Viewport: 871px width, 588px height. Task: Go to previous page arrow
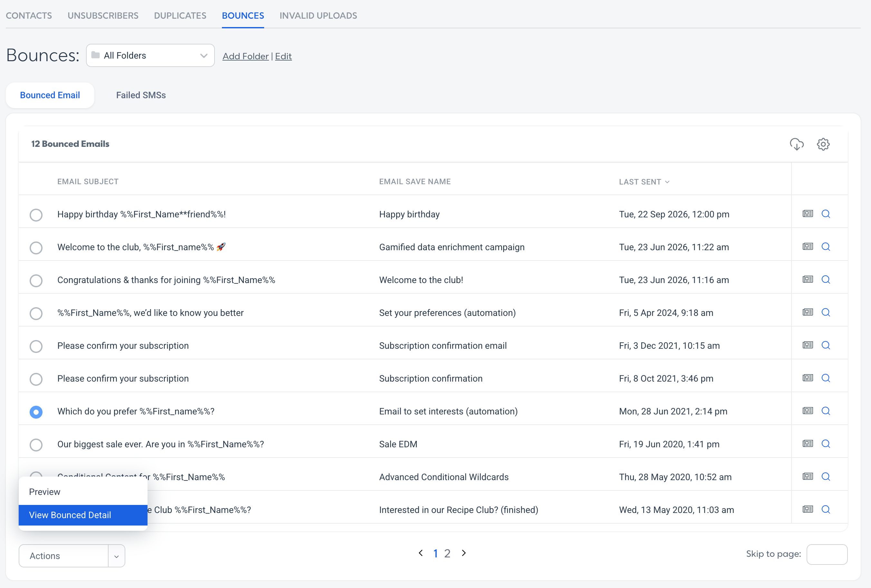421,553
